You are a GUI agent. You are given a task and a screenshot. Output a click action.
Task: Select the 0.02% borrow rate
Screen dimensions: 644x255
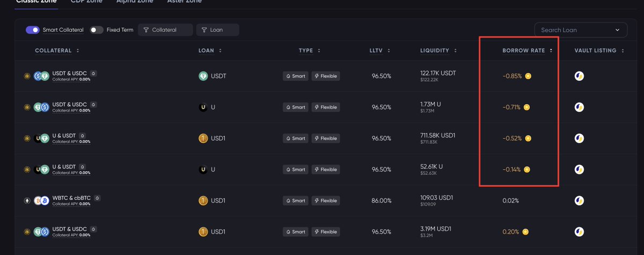click(511, 201)
